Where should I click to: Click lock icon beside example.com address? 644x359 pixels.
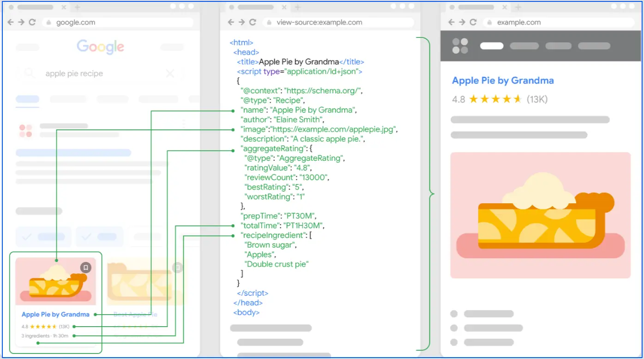click(x=490, y=22)
